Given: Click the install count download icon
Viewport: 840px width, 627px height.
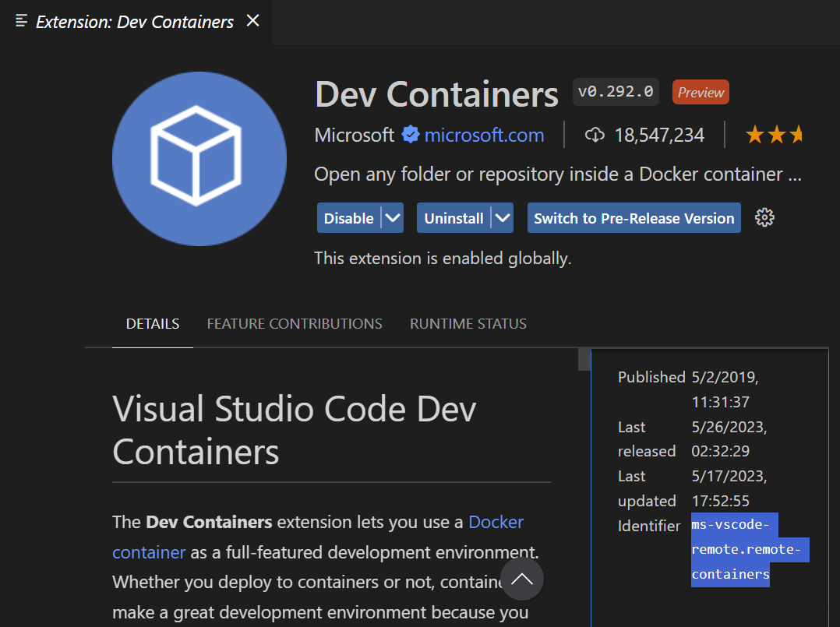Looking at the screenshot, I should 595,135.
